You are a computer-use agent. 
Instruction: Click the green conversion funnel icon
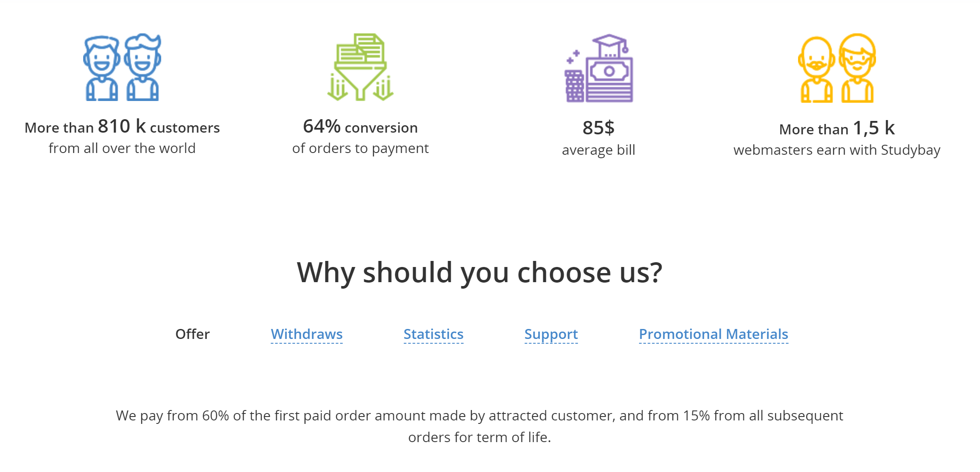360,68
